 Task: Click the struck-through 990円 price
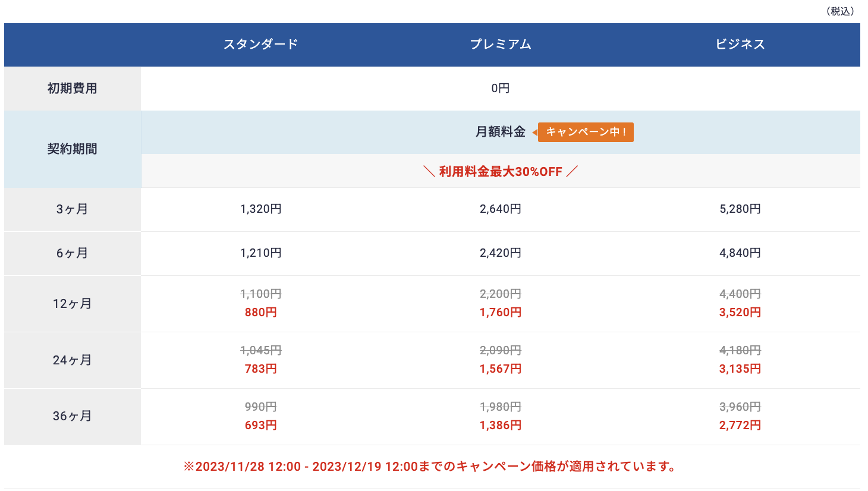[x=261, y=407]
